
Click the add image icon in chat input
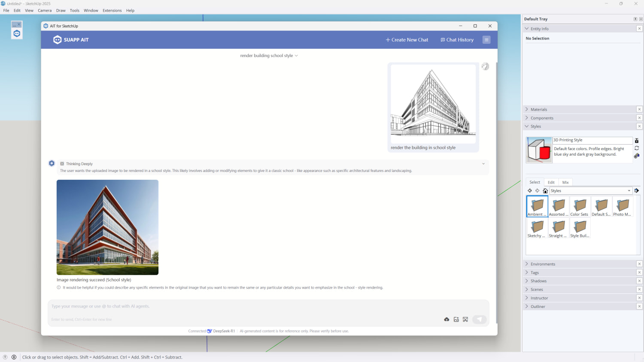click(456, 320)
